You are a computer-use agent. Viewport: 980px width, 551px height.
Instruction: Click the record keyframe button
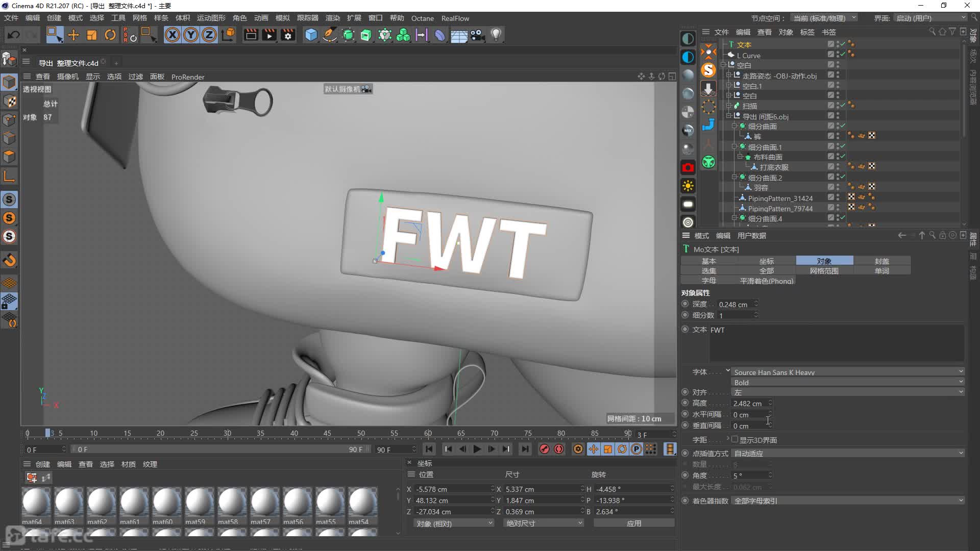pos(544,449)
